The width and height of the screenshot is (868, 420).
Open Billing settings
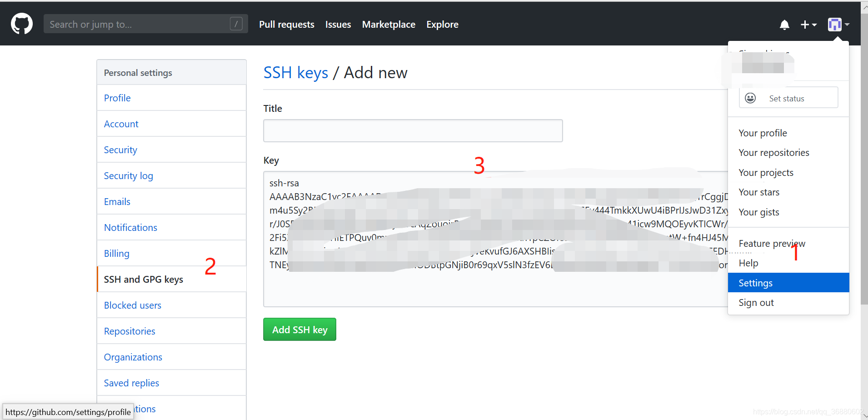click(x=171, y=253)
